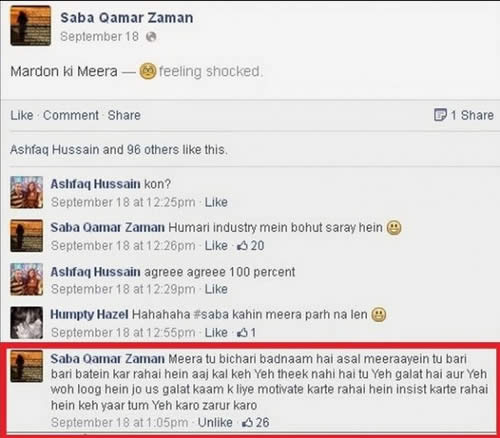Open Humpty Hazel's profile thumbnail

[27, 323]
